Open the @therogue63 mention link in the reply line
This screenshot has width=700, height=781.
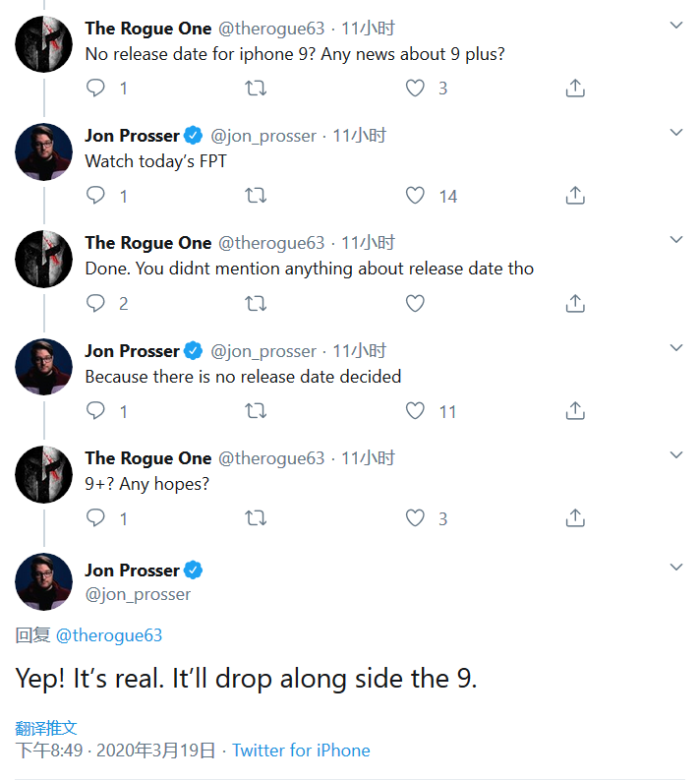coord(109,635)
